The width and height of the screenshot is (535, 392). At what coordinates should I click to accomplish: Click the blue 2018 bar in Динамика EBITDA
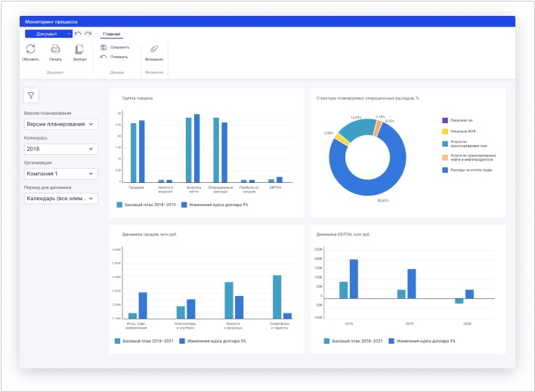pyautogui.click(x=354, y=279)
